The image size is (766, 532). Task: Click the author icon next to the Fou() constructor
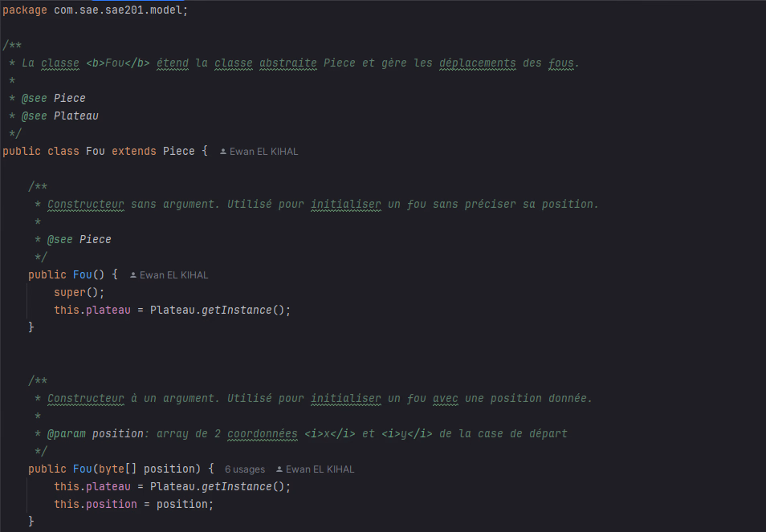pos(133,275)
